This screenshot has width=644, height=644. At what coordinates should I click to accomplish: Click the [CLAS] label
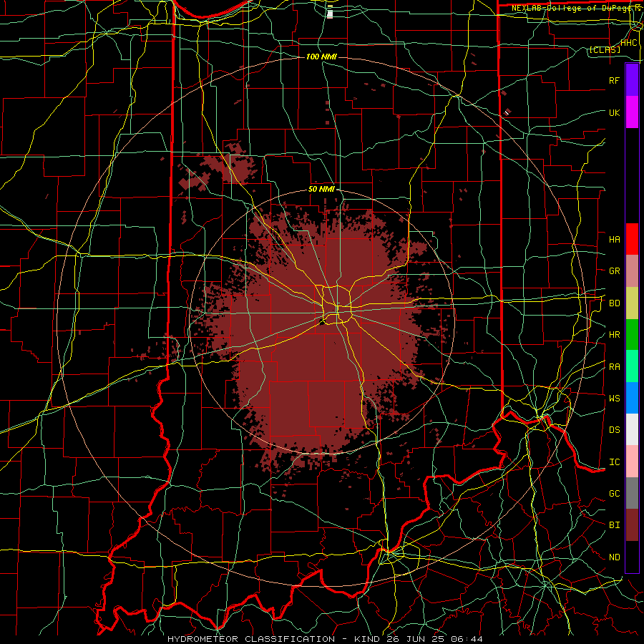click(x=605, y=50)
